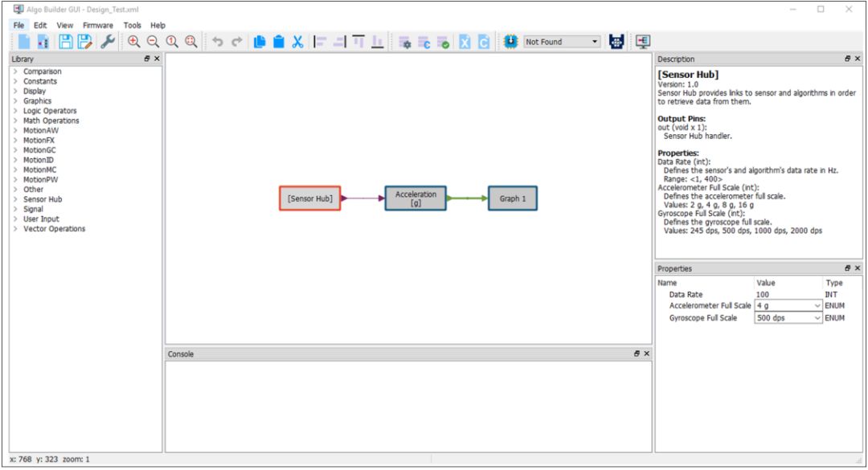Save the design using the floppy icon
Image resolution: width=868 pixels, height=470 pixels.
(66, 42)
